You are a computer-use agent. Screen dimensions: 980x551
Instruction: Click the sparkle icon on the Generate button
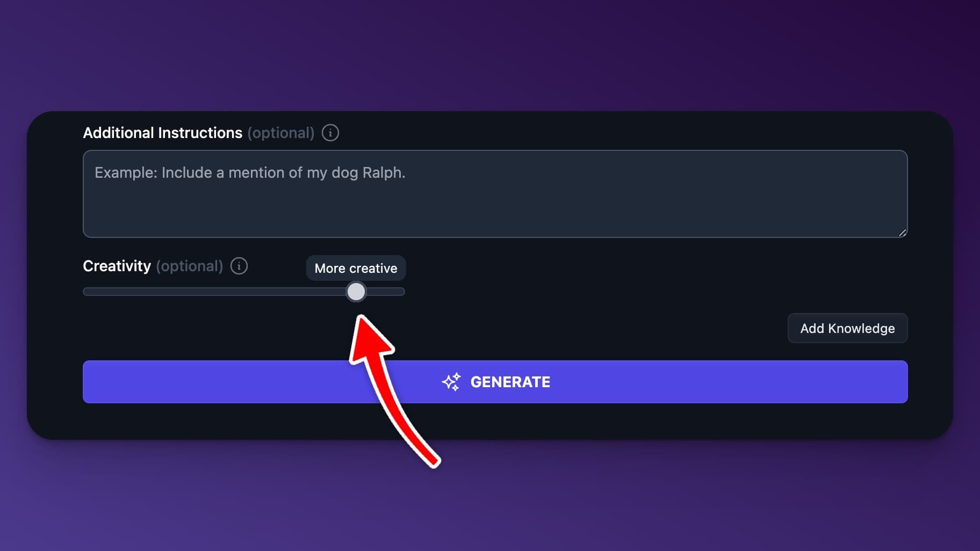click(x=451, y=382)
